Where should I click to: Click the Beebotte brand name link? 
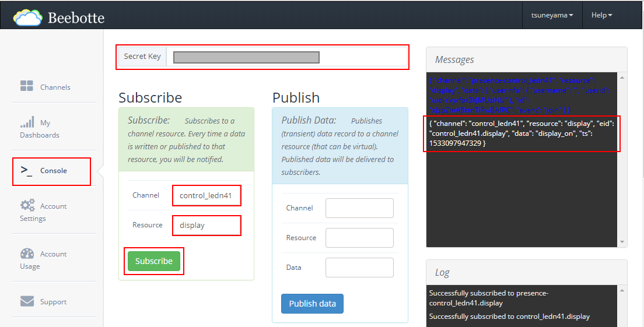coord(76,17)
